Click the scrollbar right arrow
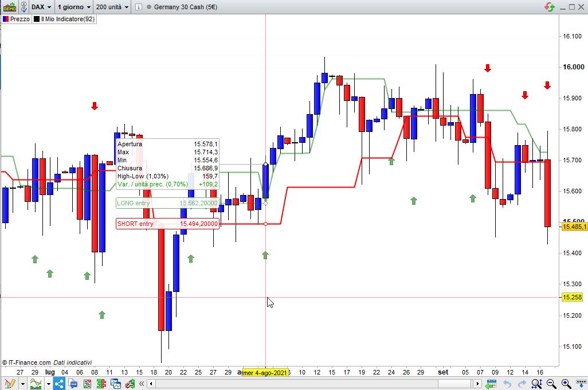Screen dimensions: 588x390 [477, 384]
